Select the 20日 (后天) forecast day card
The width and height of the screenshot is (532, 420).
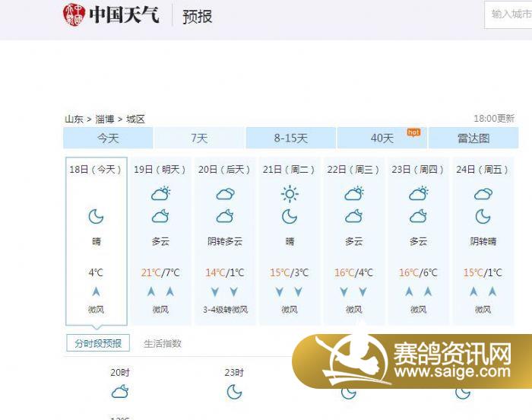pos(225,240)
